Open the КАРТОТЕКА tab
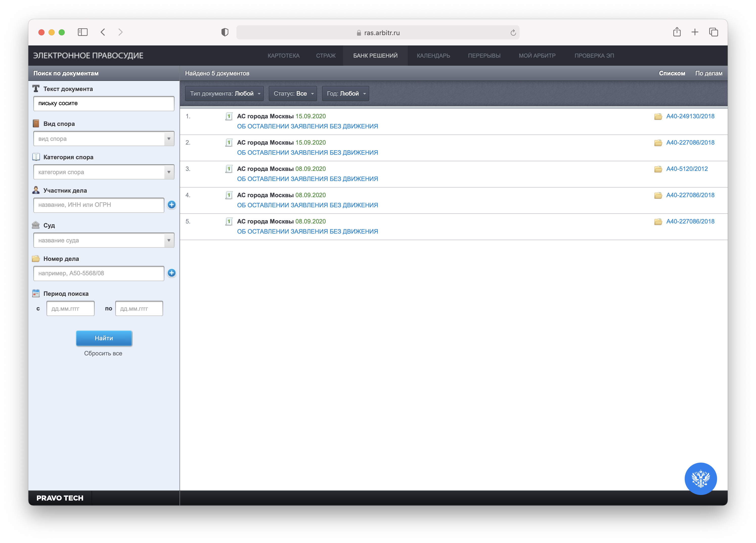 click(283, 56)
